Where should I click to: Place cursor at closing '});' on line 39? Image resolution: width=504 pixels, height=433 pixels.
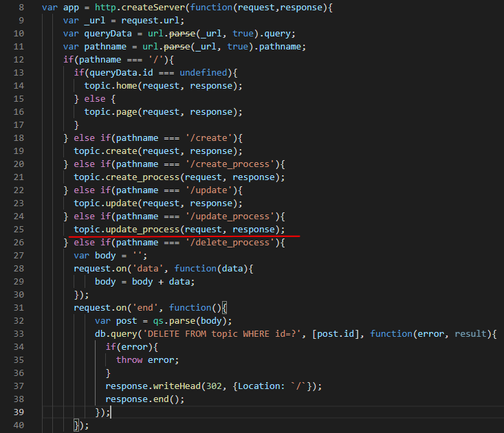click(102, 412)
